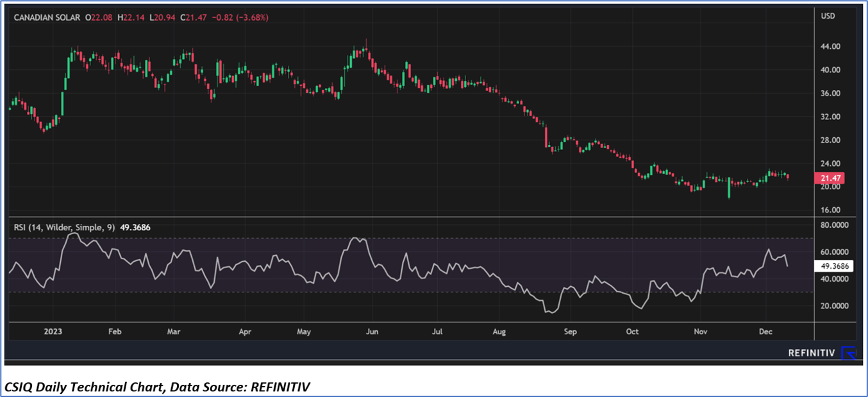Click the 44.00 price axis label
Screen dimensions: 868x397
[x=831, y=47]
